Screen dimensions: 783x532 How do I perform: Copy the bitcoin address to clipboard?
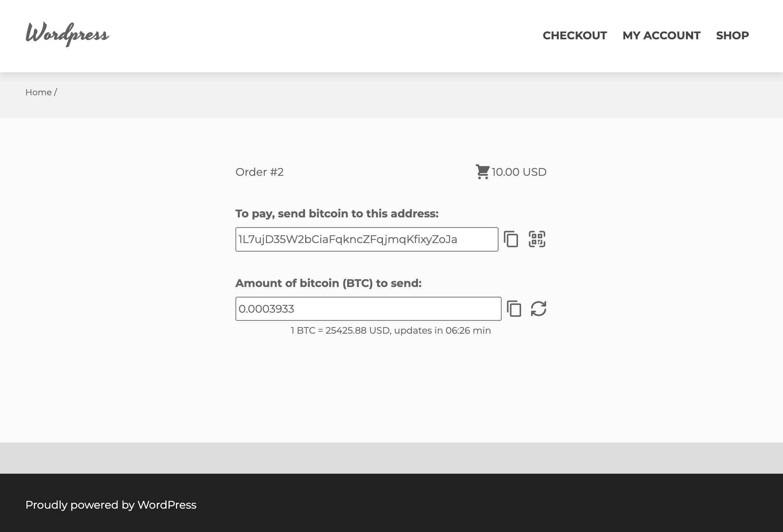[x=511, y=239]
